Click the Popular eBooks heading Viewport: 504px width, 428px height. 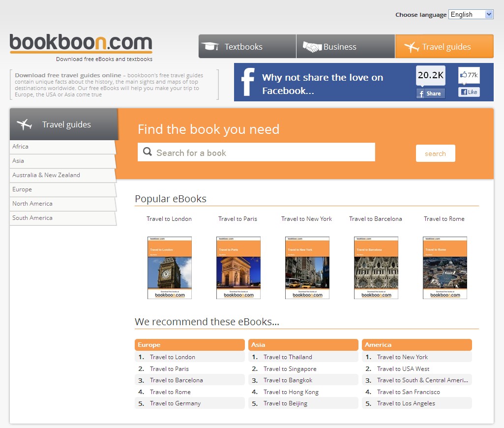point(171,199)
